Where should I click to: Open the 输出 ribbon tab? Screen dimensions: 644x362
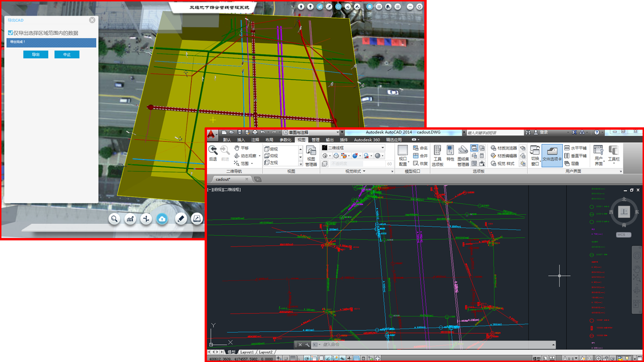(x=330, y=140)
